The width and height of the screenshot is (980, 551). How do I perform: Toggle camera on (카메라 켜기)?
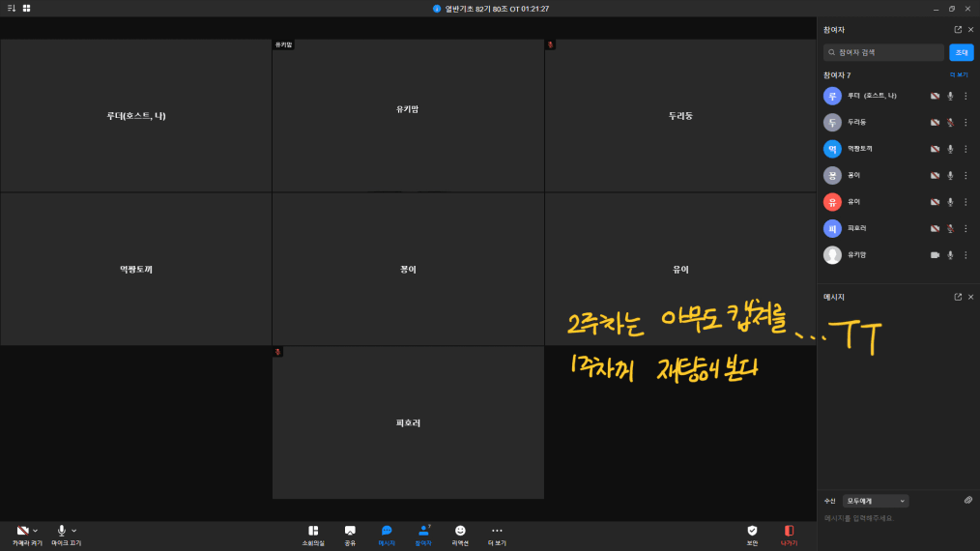22,531
